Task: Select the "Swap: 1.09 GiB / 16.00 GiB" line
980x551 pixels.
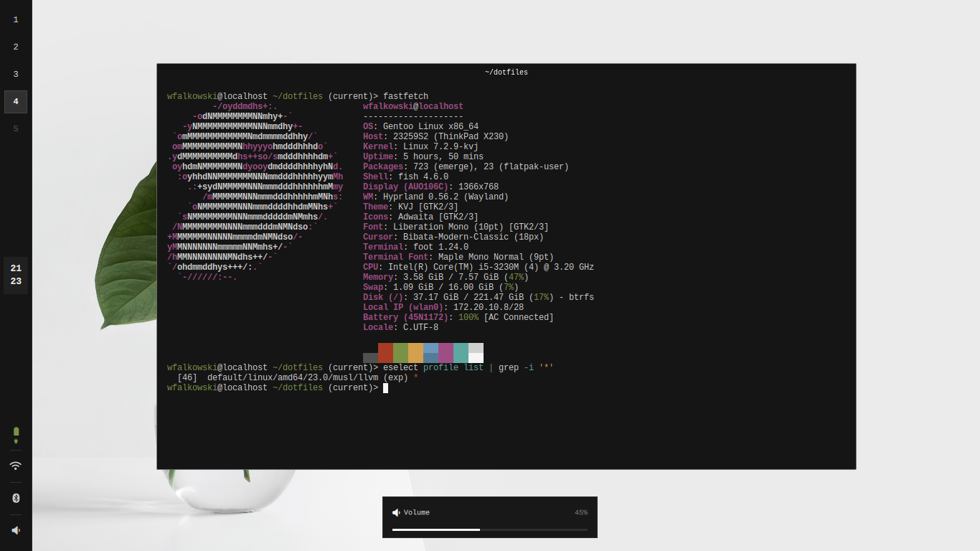Action: click(440, 287)
